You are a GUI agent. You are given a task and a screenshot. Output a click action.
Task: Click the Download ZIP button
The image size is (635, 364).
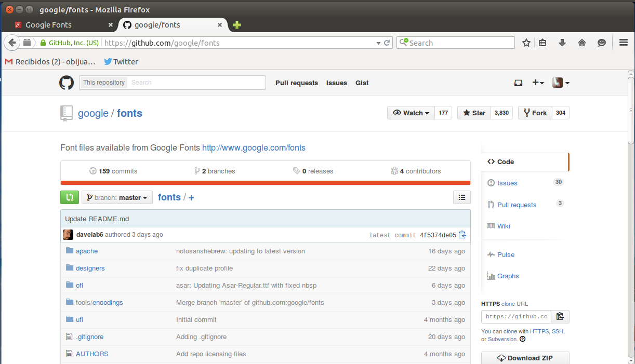525,358
